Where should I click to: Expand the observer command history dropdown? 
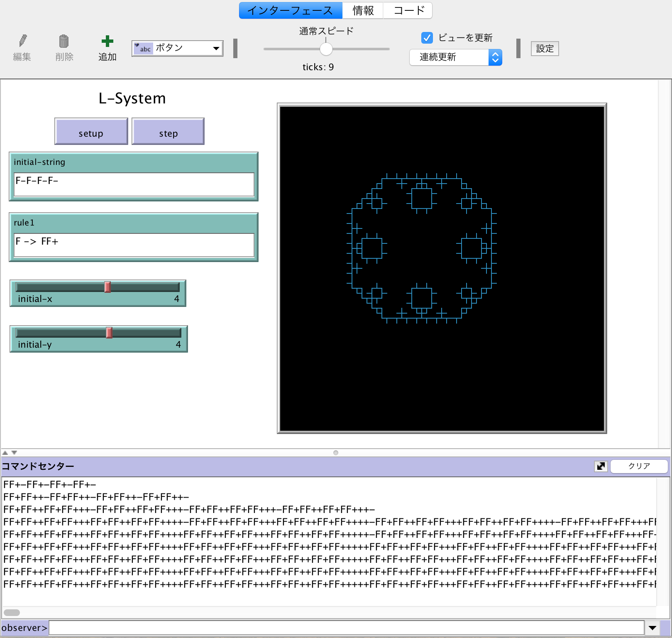(652, 628)
